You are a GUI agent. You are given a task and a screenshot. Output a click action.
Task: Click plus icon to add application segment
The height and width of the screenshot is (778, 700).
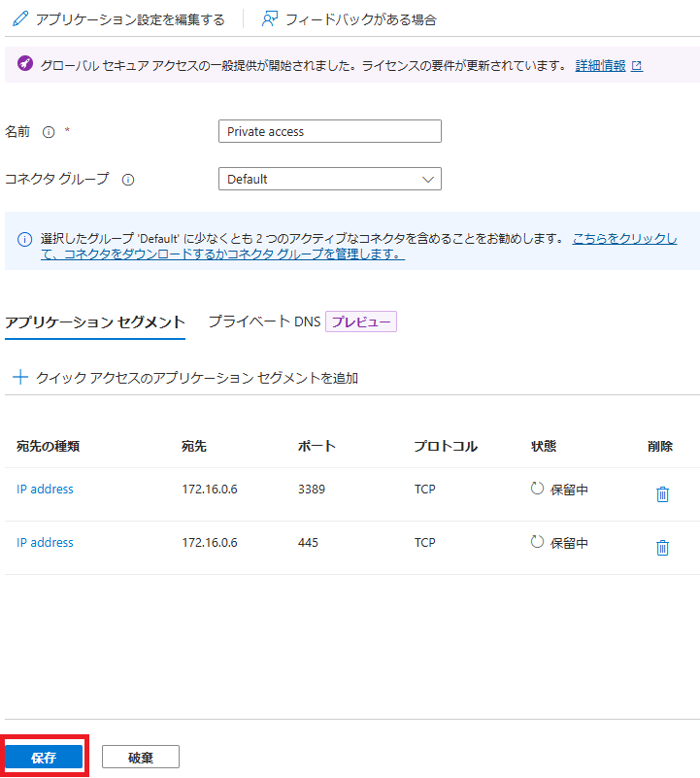[19, 378]
